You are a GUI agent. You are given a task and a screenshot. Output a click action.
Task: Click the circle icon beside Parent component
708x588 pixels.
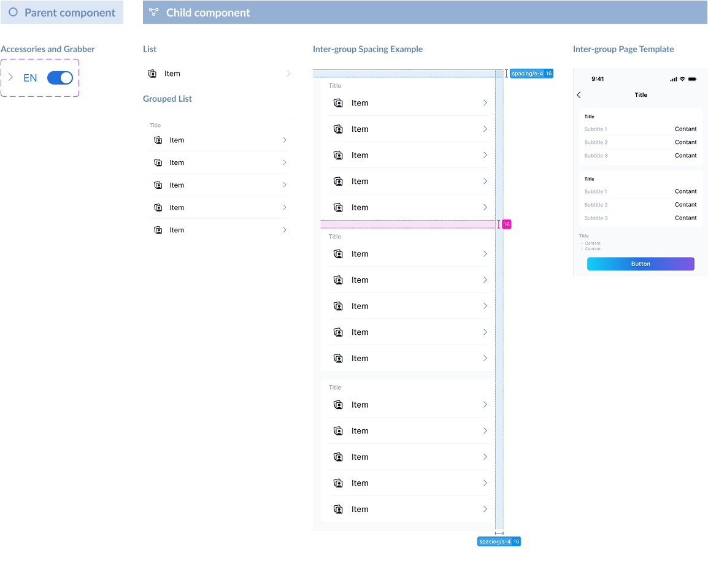(13, 12)
